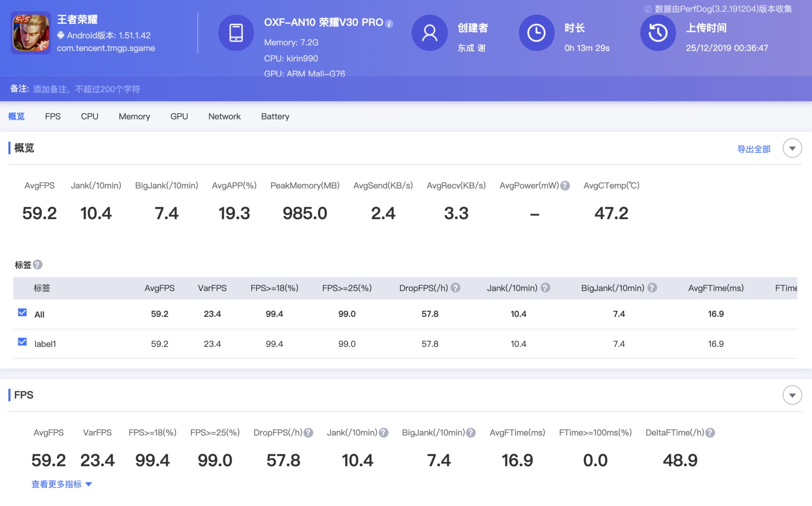Click the AvgAPP(%) value 19.3
The width and height of the screenshot is (812, 506).
[234, 213]
